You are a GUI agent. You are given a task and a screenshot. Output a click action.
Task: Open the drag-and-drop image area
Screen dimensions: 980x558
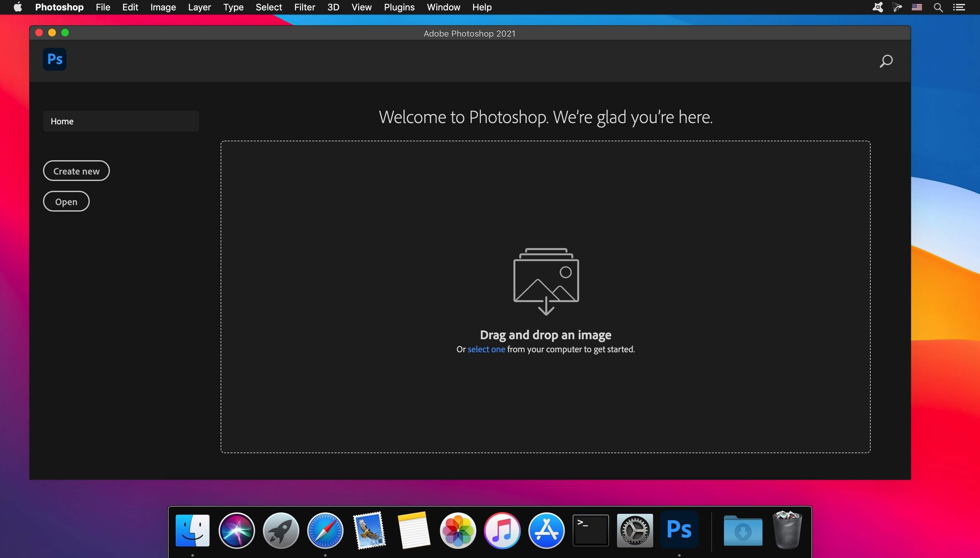545,296
